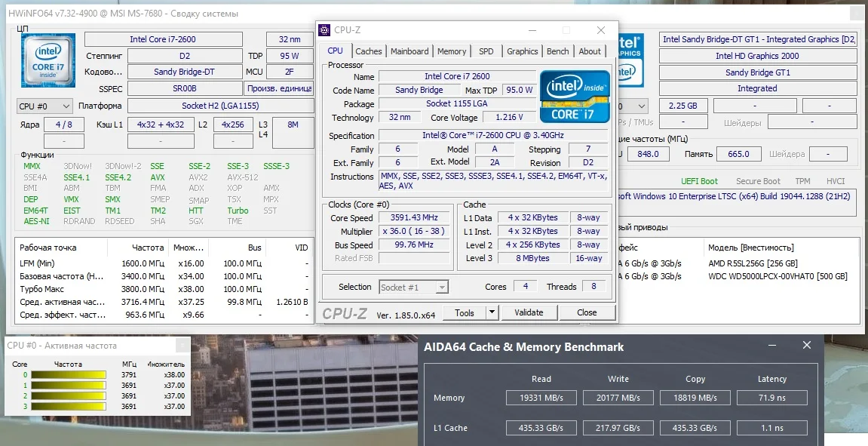Image resolution: width=868 pixels, height=446 pixels.
Task: Click the Core Voltage 1.216 V value
Action: [x=509, y=118]
